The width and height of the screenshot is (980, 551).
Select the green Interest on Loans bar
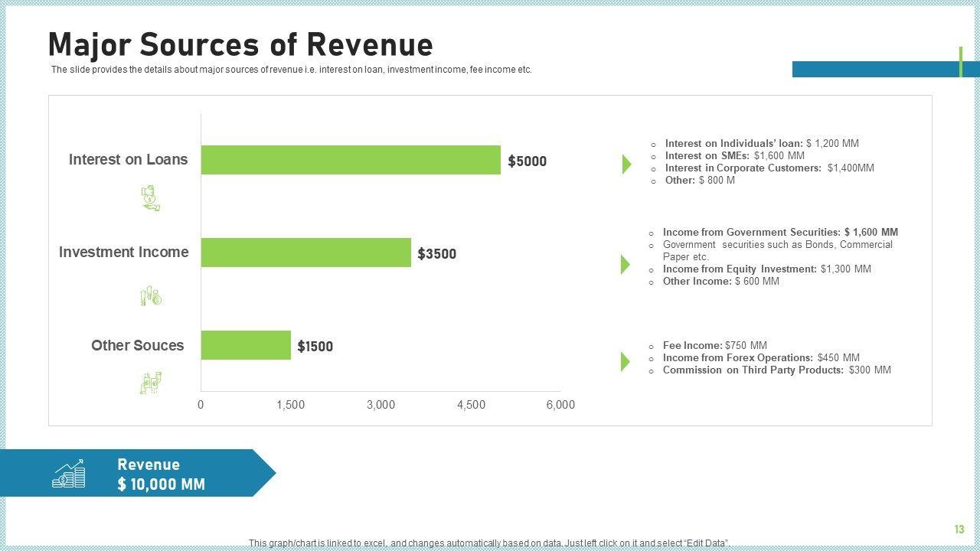(350, 160)
